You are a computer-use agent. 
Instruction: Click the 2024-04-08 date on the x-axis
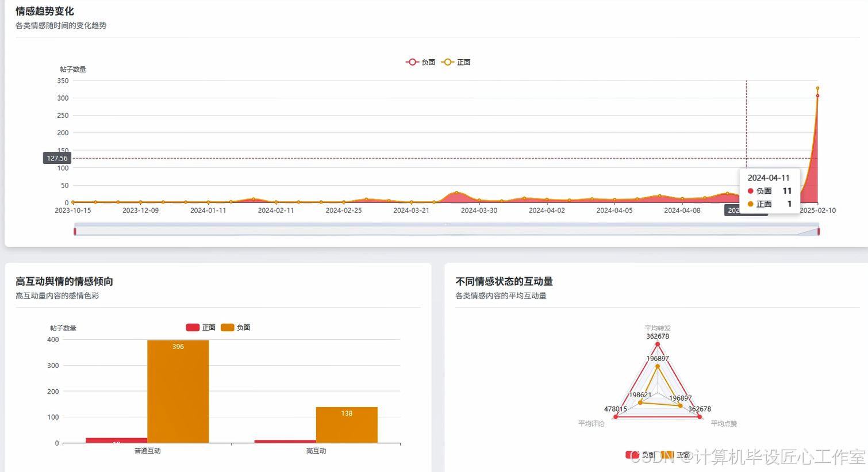pos(682,210)
